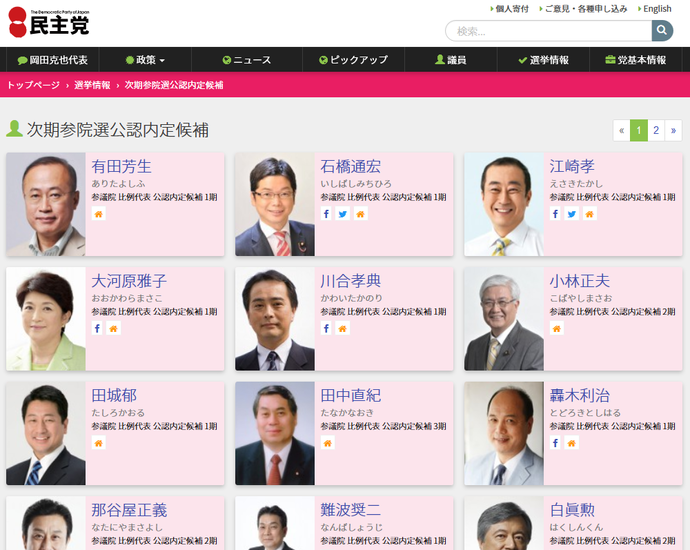
Task: Click 江崎孝's portrait photo
Action: (504, 205)
